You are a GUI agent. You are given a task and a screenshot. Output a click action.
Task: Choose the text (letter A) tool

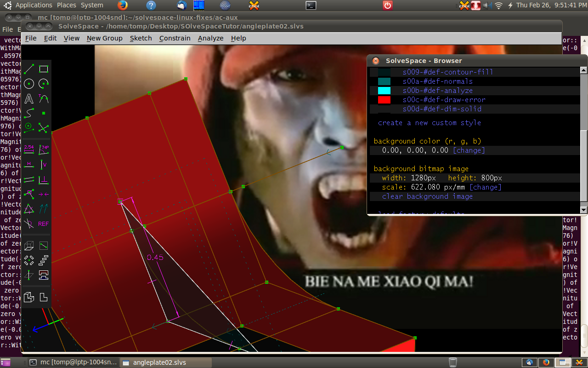pos(29,98)
